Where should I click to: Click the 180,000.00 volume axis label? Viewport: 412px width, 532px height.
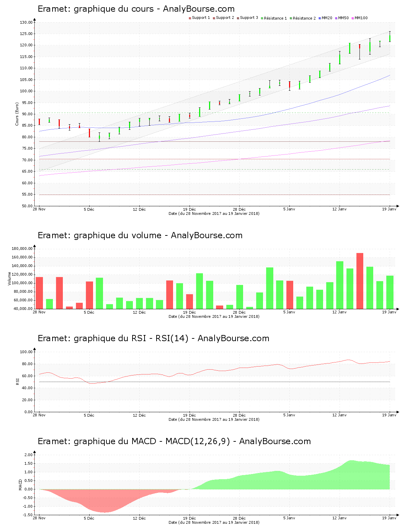tap(22, 248)
